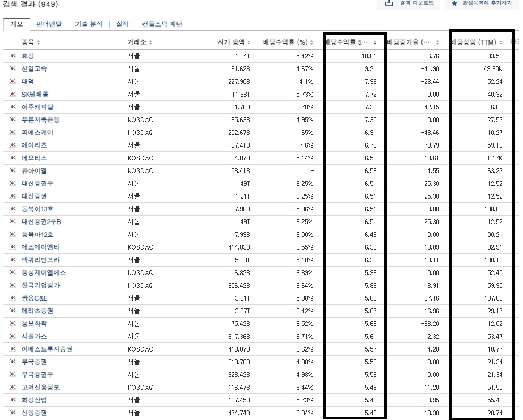Click the Korean flag icon beside 효성
The width and height of the screenshot is (523, 420).
click(x=12, y=56)
